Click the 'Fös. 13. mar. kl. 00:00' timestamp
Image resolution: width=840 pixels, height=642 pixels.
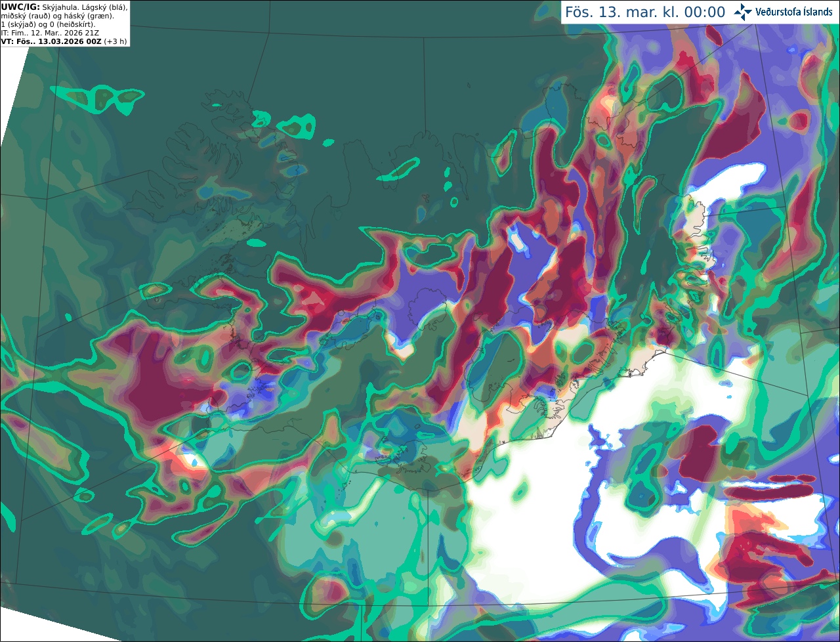[645, 12]
